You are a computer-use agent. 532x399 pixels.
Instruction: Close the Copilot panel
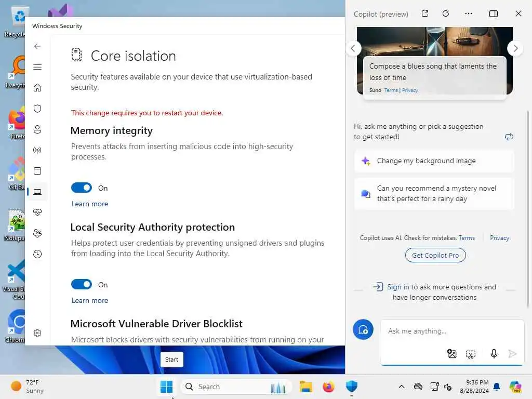518,14
